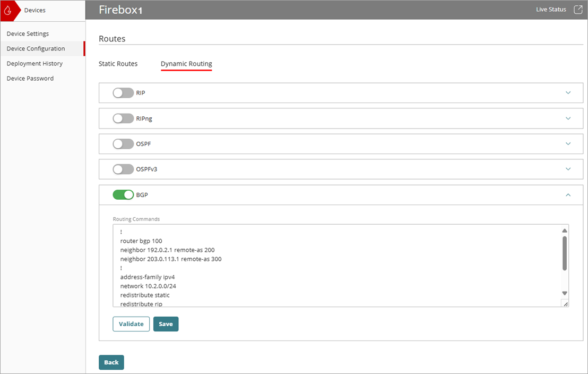Turn on RIPng routing
The width and height of the screenshot is (588, 374).
(123, 118)
